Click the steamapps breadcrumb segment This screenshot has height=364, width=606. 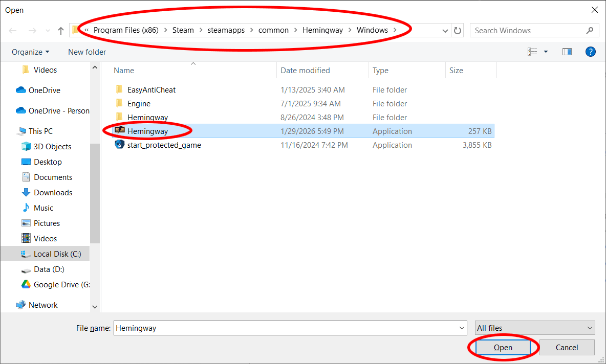[x=226, y=30]
